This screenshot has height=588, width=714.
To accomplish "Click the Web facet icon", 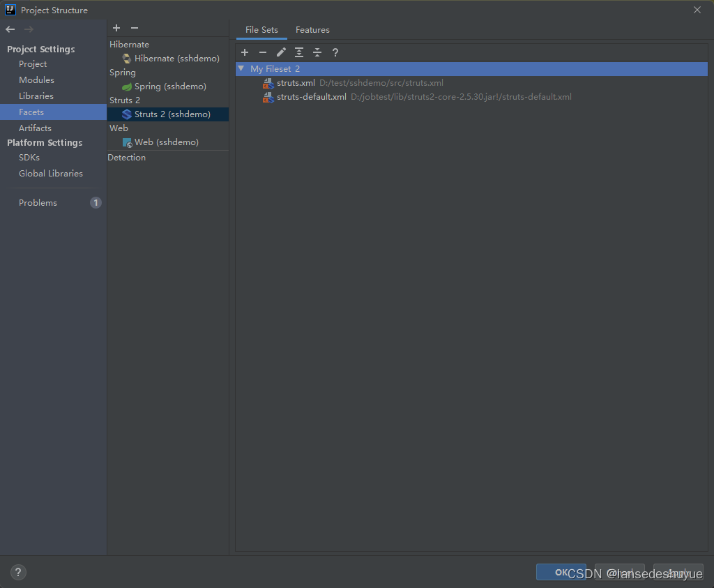I will click(127, 142).
